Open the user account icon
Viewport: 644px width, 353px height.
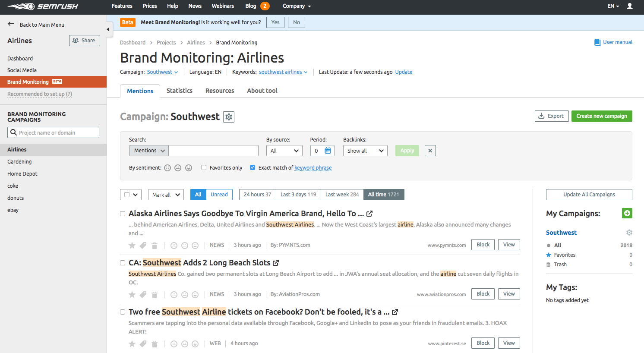(x=630, y=6)
